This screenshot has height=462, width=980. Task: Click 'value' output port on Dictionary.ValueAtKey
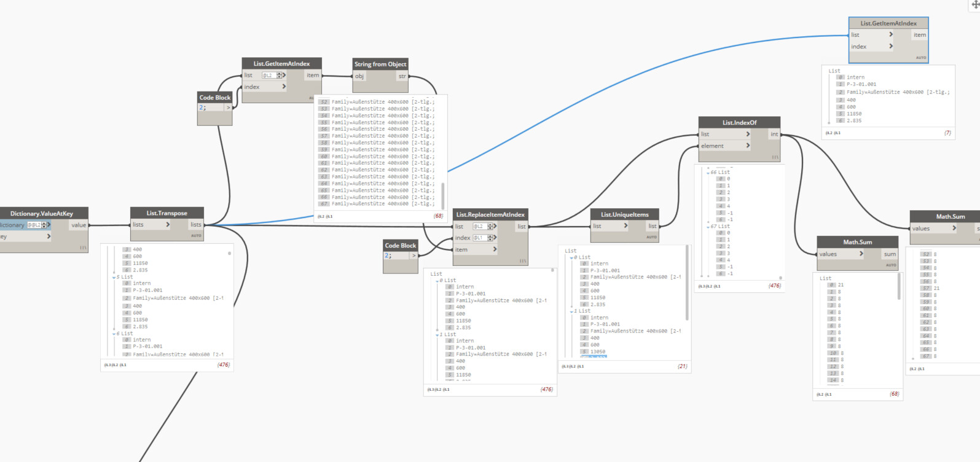coord(79,225)
